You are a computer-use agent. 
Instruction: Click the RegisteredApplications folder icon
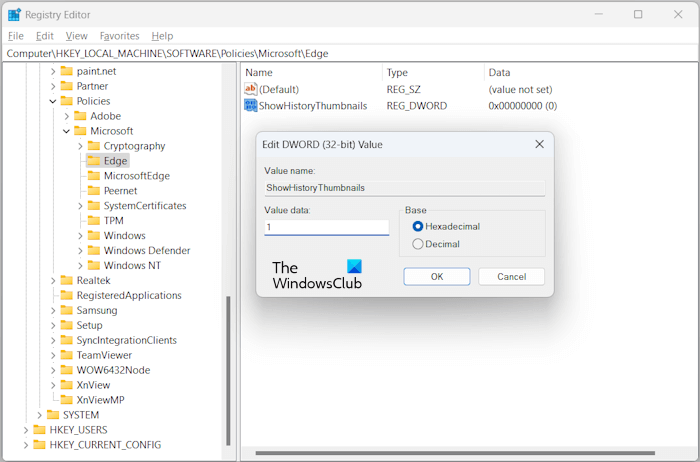point(67,295)
